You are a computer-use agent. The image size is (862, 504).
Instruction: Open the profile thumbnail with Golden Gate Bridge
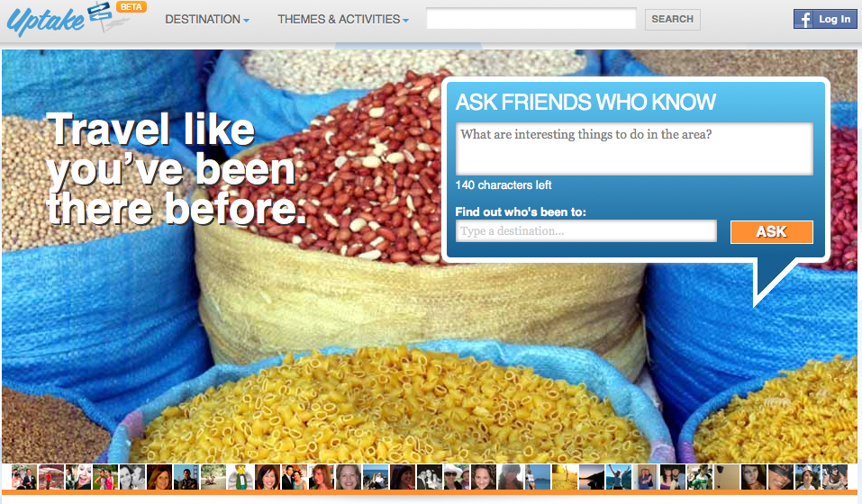(x=186, y=476)
